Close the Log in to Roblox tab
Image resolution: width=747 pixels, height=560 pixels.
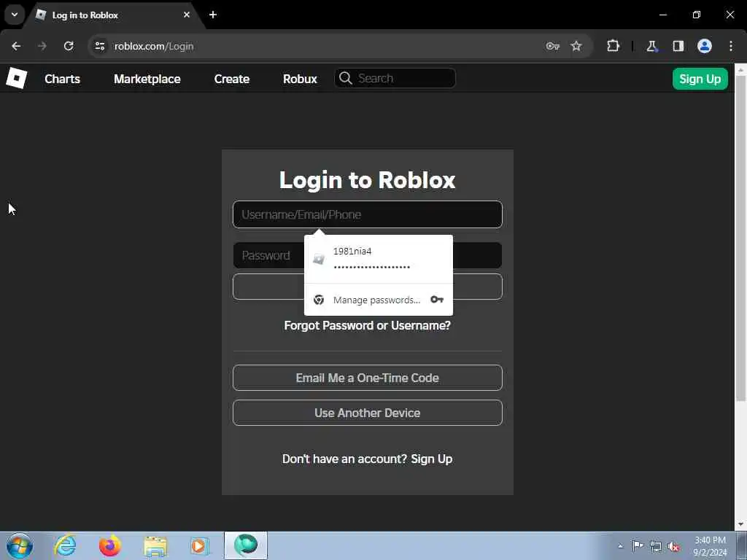187,15
